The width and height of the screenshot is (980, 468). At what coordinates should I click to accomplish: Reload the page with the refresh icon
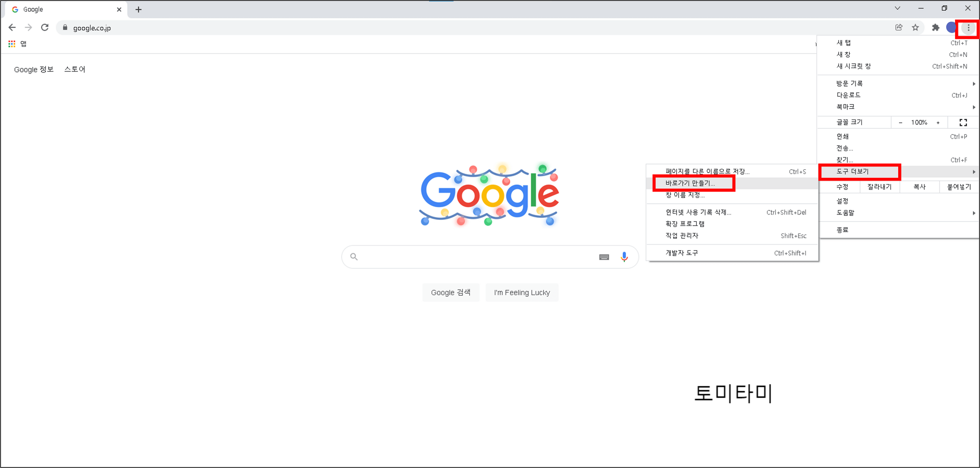coord(45,27)
